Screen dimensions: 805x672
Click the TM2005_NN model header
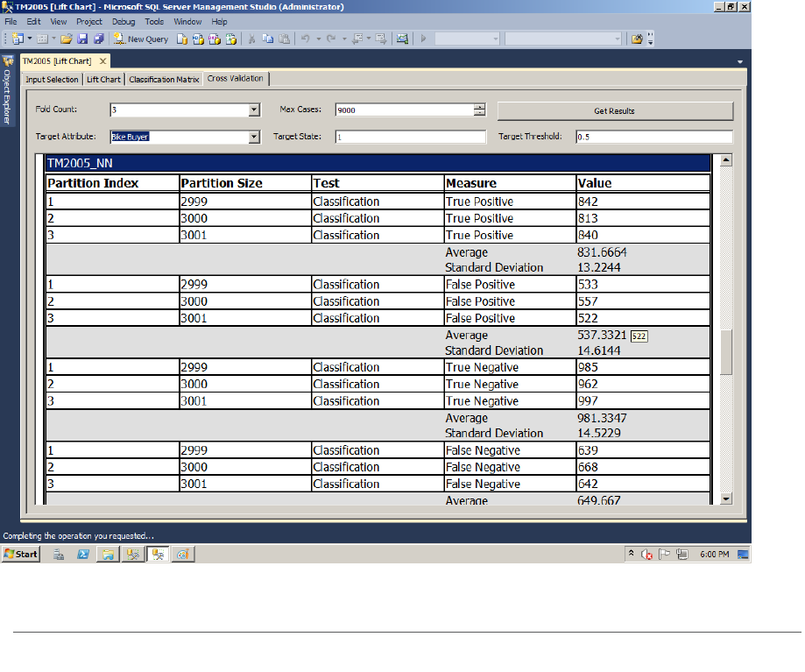click(378, 163)
